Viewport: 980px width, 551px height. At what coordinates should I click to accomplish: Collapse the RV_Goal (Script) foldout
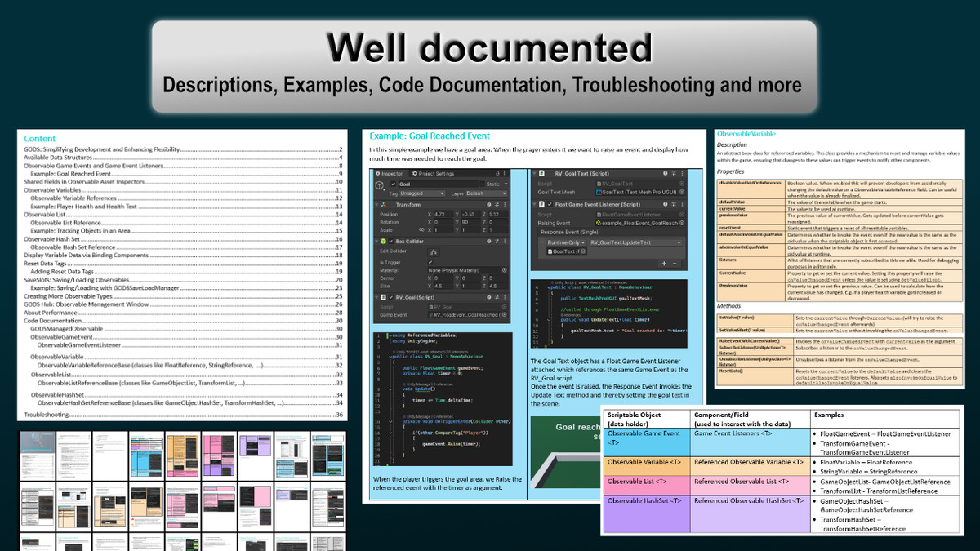pyautogui.click(x=376, y=297)
